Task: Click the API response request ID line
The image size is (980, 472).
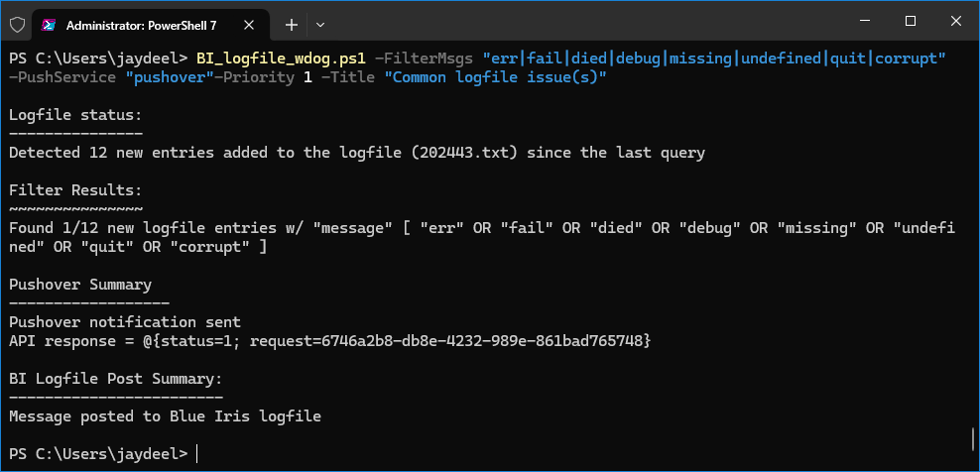Action: point(330,341)
